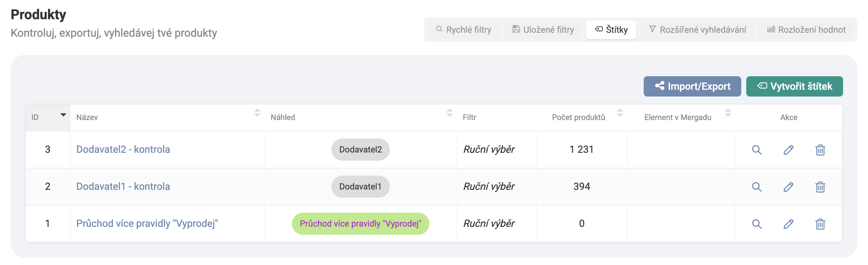Switch to Rychlé filtry tab

464,30
